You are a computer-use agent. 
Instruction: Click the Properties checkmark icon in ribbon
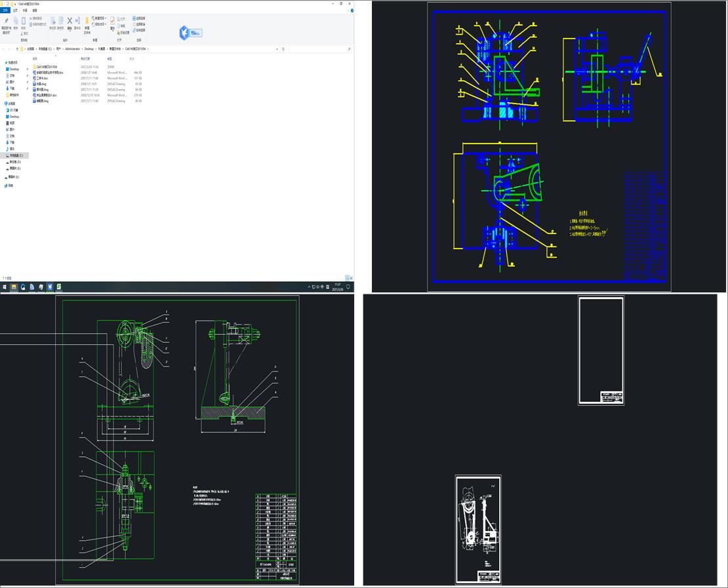click(112, 21)
